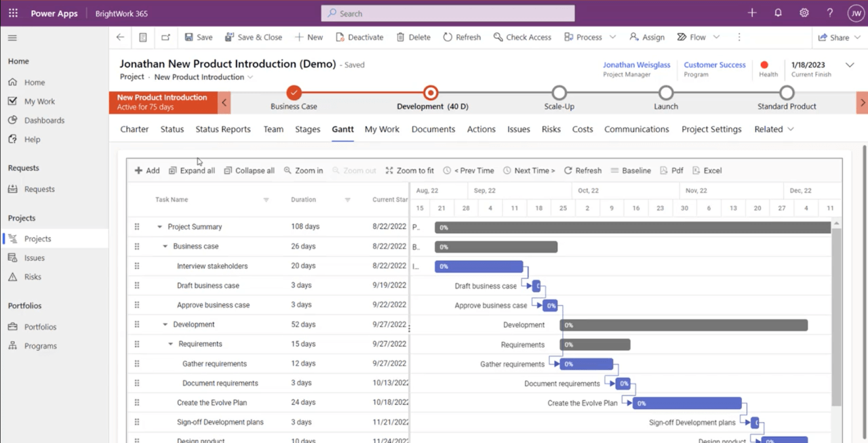Viewport: 868px width, 443px height.
Task: Go back using the back arrow
Action: 120,37
